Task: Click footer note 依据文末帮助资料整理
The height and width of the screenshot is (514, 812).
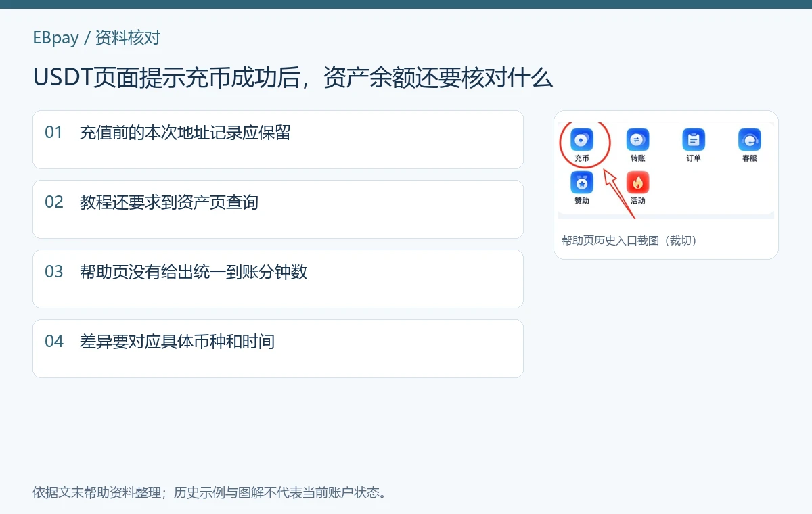Action: point(96,492)
